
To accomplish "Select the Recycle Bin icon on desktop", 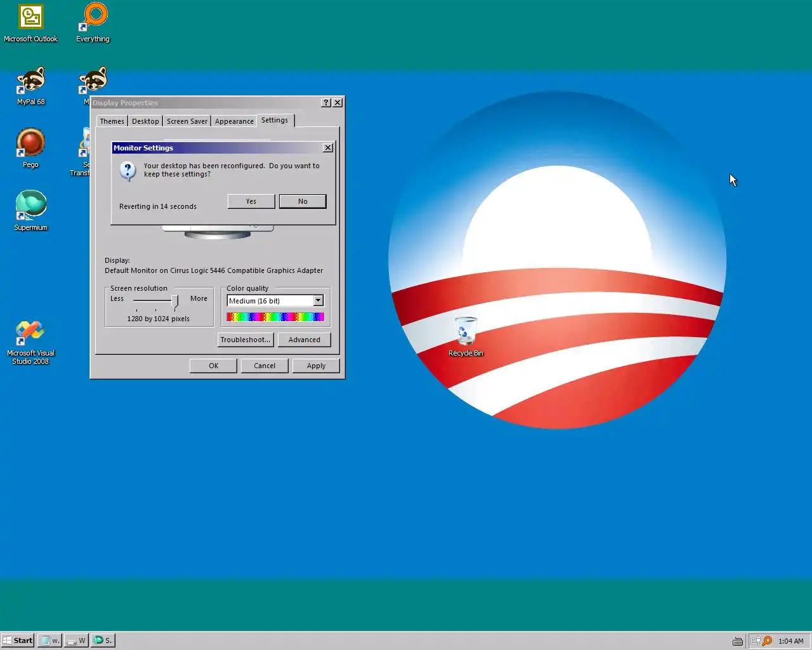I will [x=466, y=337].
